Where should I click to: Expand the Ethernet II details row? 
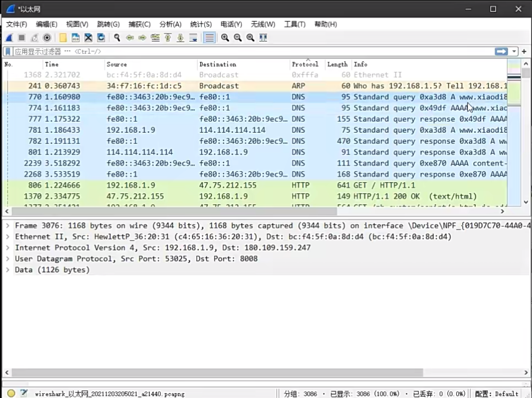point(7,237)
